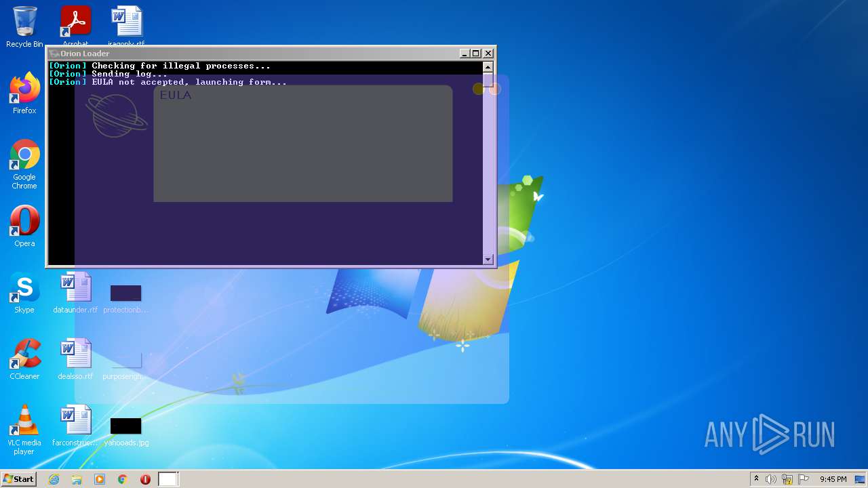Viewport: 868px width, 488px height.
Task: Launch Google Chrome from the desktop
Action: (24, 165)
